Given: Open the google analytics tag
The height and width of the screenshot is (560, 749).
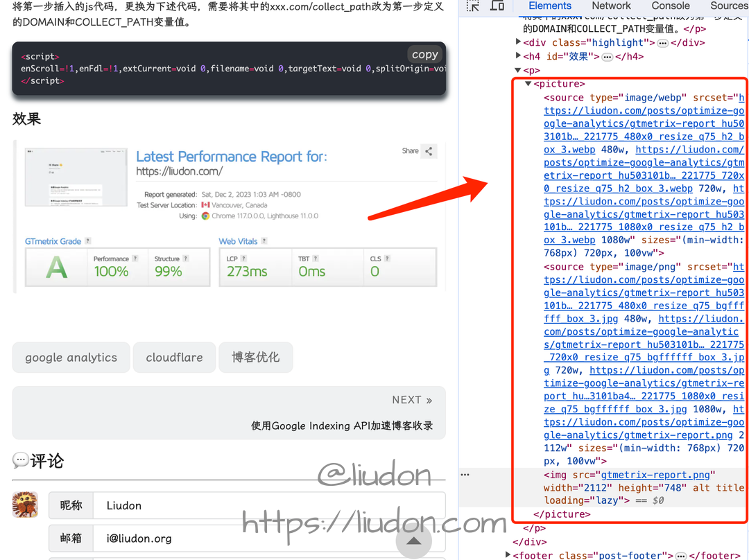Looking at the screenshot, I should click(x=71, y=357).
